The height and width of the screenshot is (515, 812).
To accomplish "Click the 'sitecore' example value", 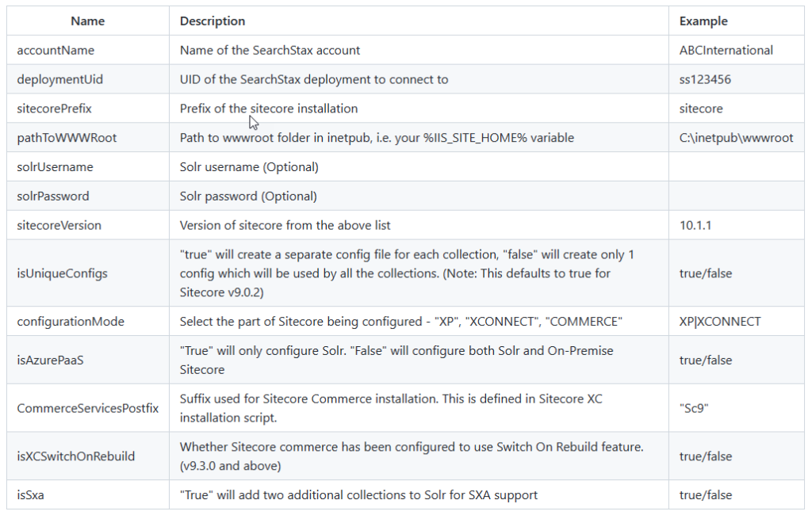I will coord(701,109).
